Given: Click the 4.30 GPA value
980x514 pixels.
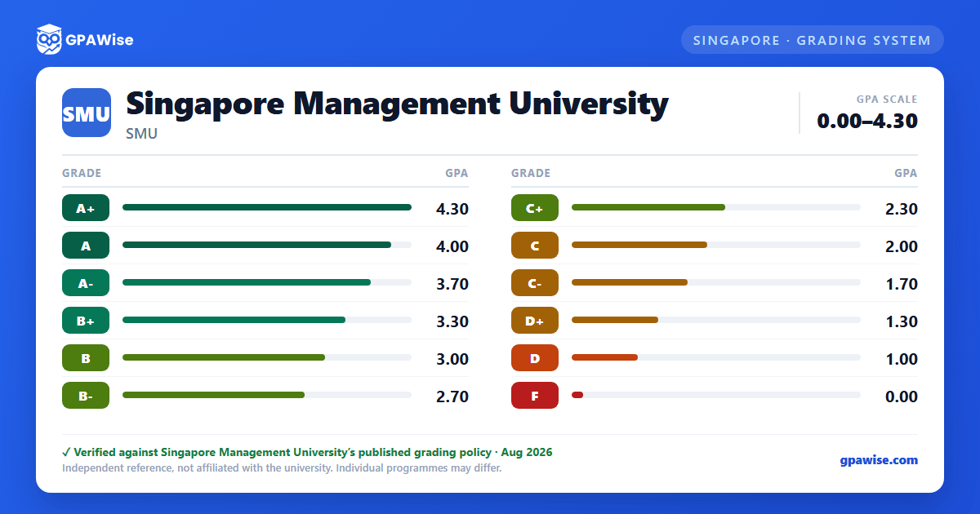Looking at the screenshot, I should 452,209.
